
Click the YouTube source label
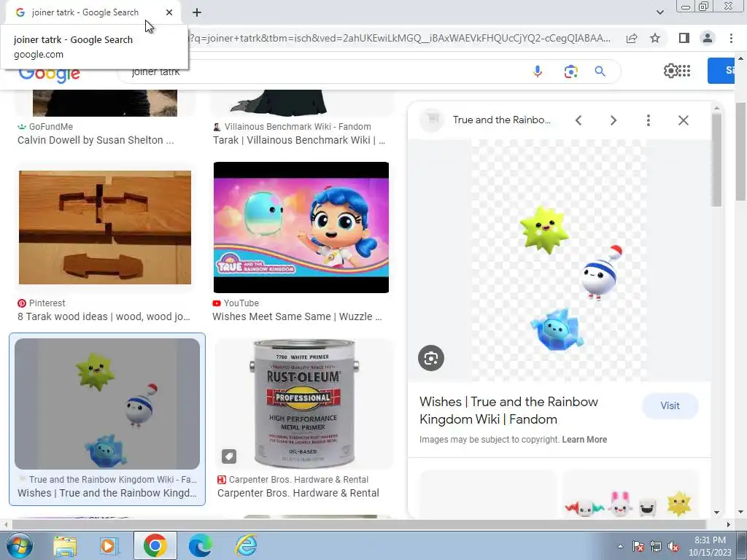(241, 303)
